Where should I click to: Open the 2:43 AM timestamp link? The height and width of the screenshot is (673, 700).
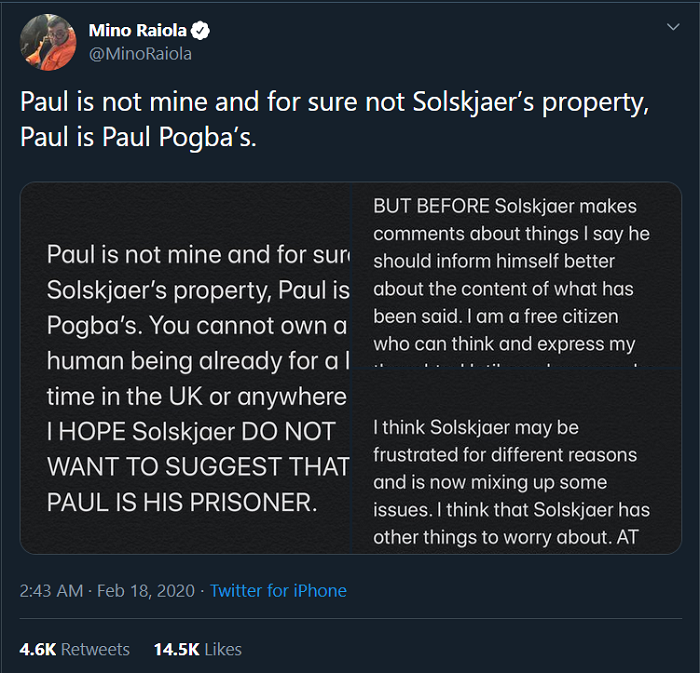coord(51,591)
